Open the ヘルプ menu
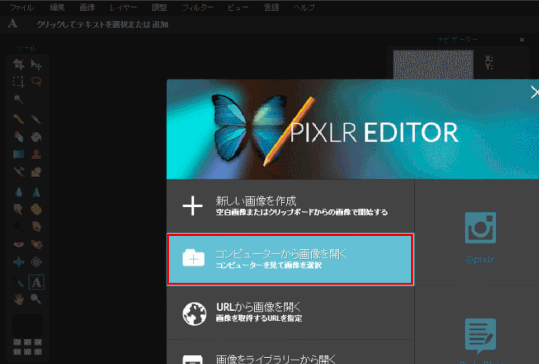 coord(304,8)
